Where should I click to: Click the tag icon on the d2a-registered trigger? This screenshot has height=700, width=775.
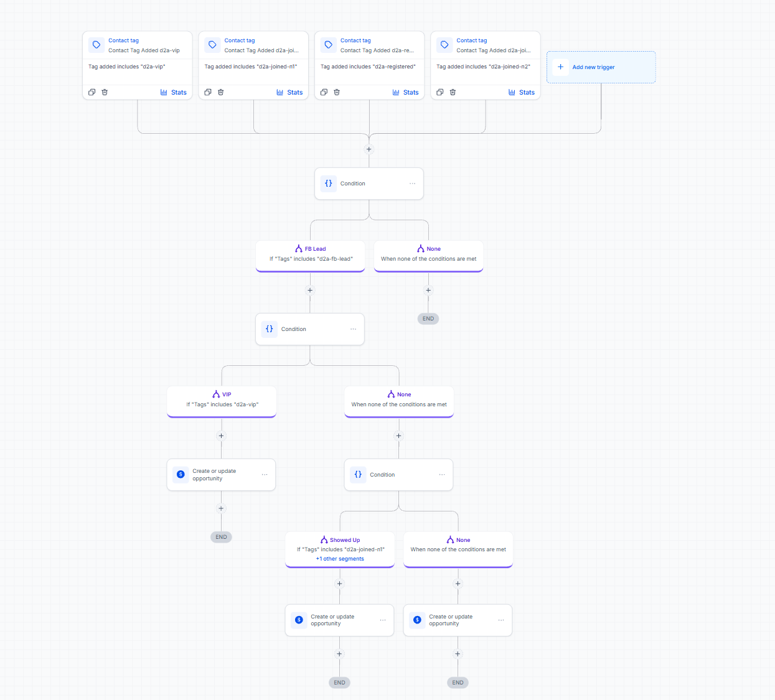tap(329, 45)
